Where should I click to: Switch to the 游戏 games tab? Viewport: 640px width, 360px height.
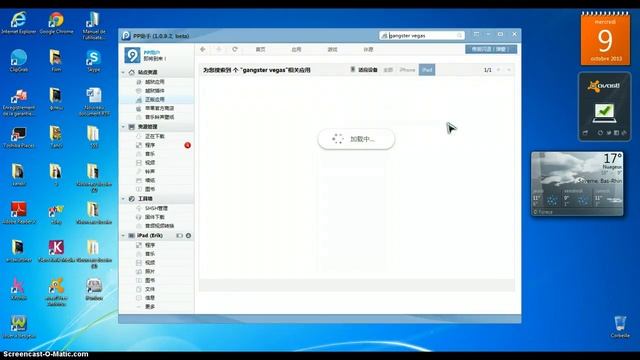(332, 49)
